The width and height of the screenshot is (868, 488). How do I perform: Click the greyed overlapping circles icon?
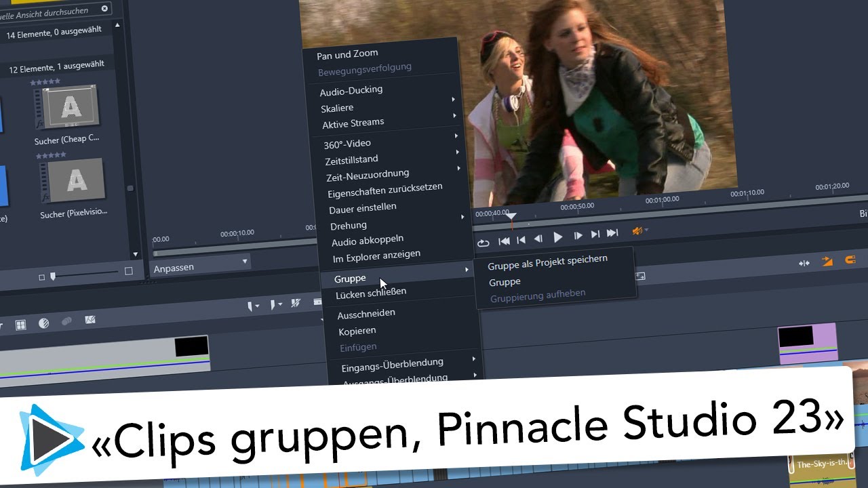coord(66,322)
